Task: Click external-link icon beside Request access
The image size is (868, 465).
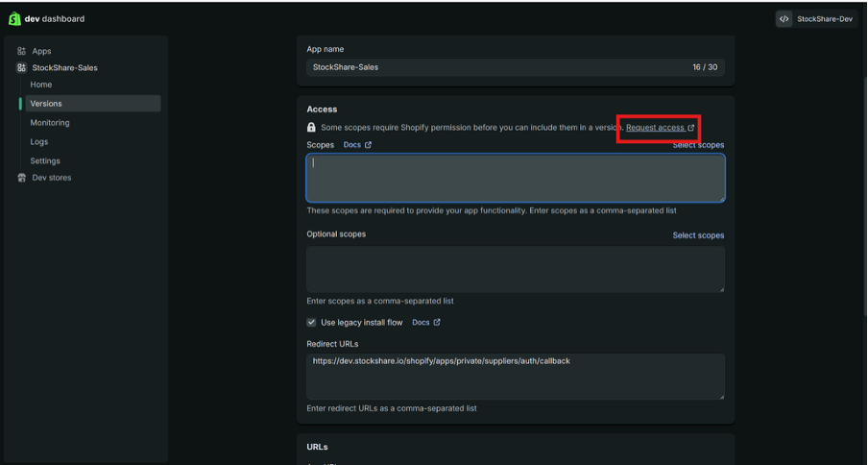Action: [690, 128]
